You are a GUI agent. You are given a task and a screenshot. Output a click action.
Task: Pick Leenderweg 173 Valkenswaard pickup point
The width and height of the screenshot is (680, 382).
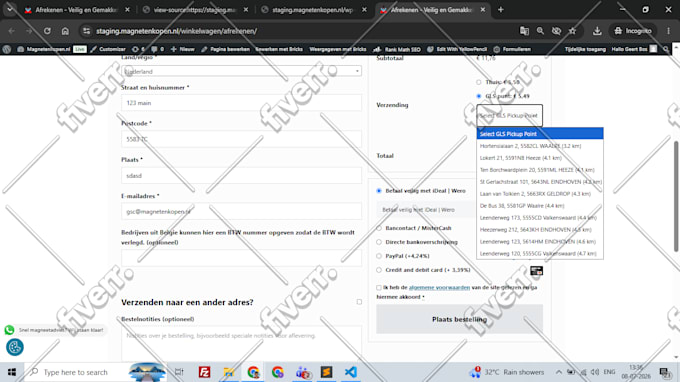[x=540, y=218]
